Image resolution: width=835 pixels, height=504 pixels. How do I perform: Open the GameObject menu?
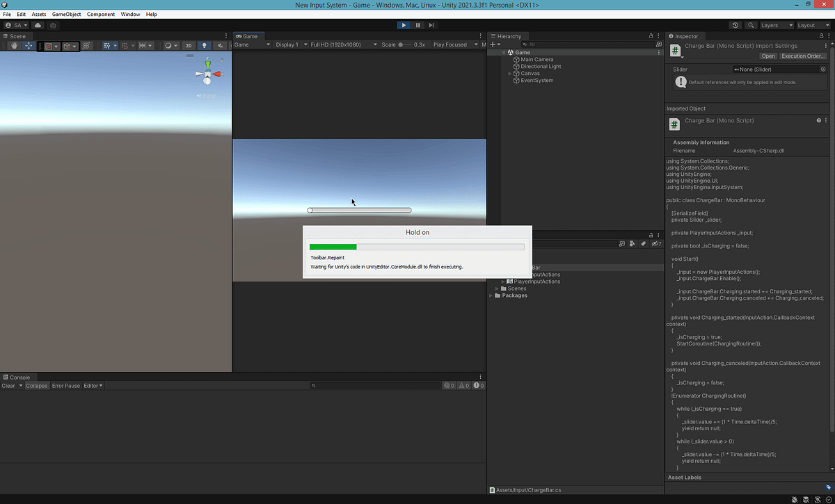66,14
